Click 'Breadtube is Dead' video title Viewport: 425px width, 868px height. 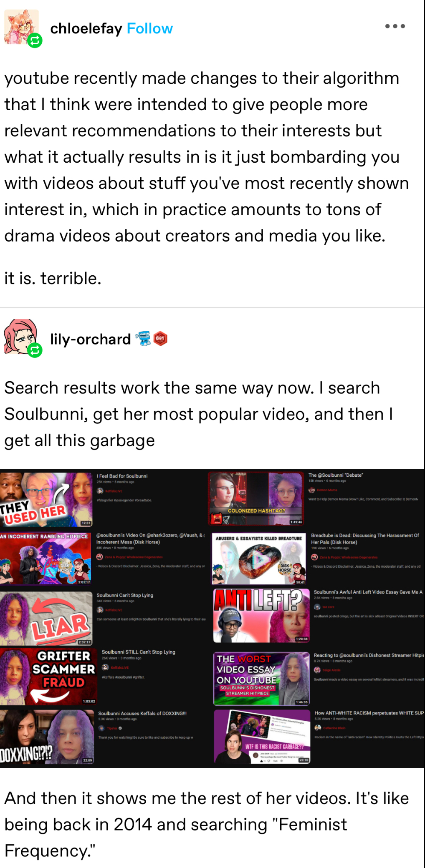click(365, 538)
